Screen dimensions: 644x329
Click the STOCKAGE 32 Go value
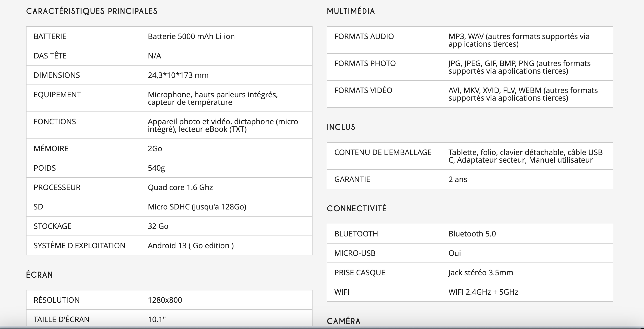coord(158,226)
